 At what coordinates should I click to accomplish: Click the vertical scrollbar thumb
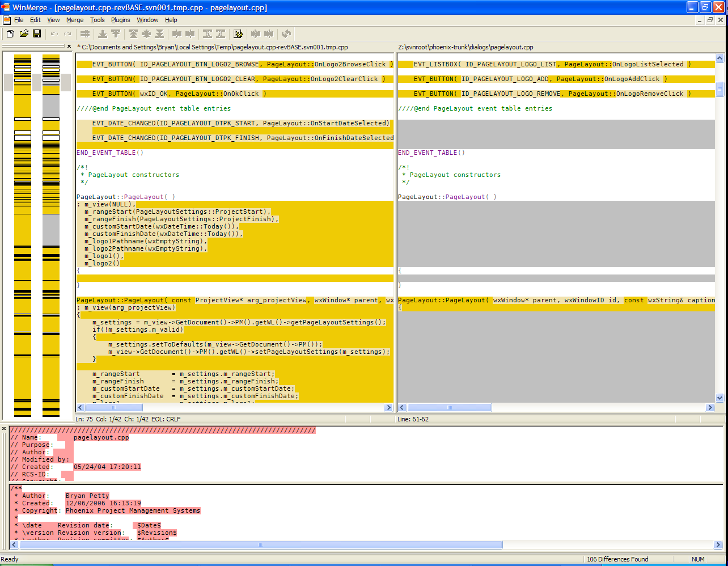[720, 89]
